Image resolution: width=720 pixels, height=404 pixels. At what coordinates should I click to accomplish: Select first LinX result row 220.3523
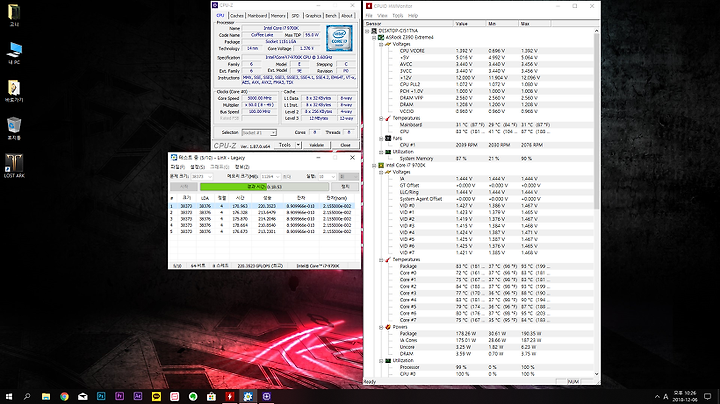click(262, 207)
